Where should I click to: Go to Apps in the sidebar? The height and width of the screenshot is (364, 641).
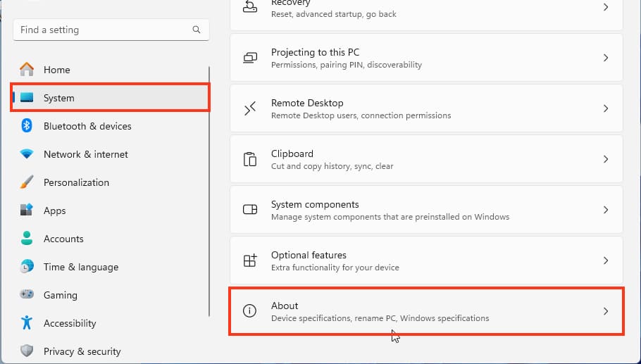coord(54,211)
